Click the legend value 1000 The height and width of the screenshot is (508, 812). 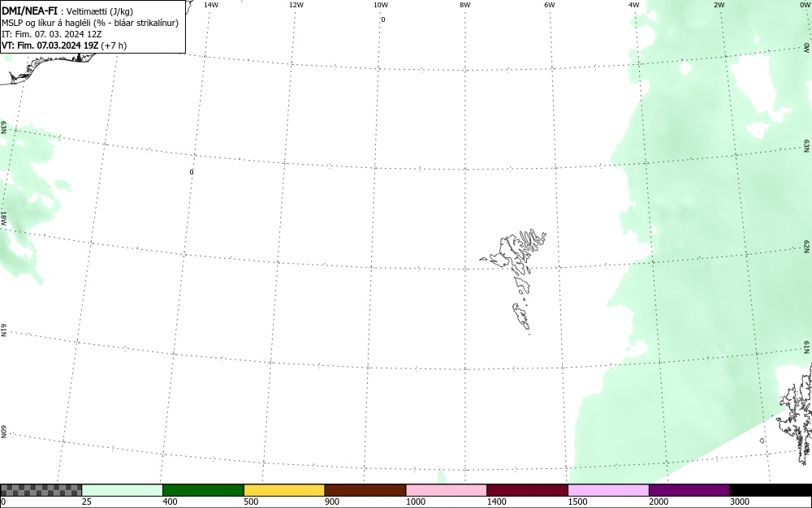pos(415,502)
